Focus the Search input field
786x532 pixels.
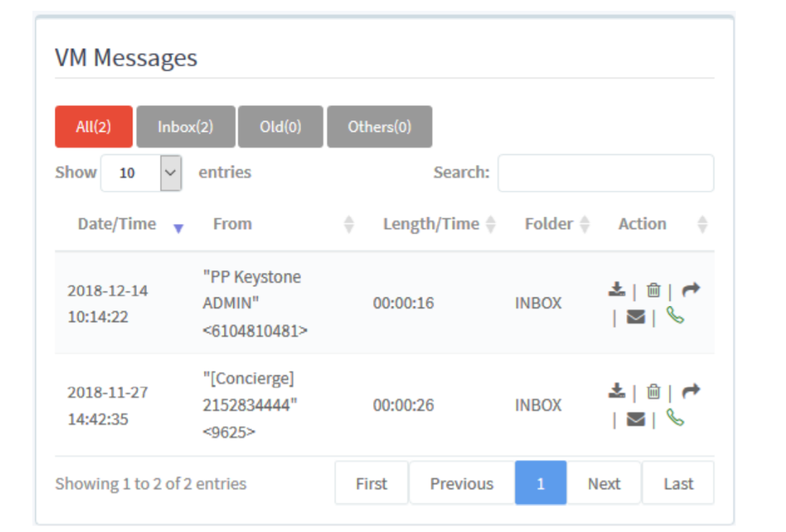point(605,173)
